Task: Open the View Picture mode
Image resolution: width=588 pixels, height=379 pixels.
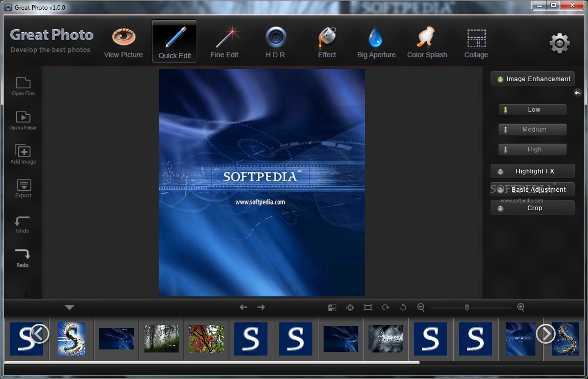Action: (x=124, y=43)
